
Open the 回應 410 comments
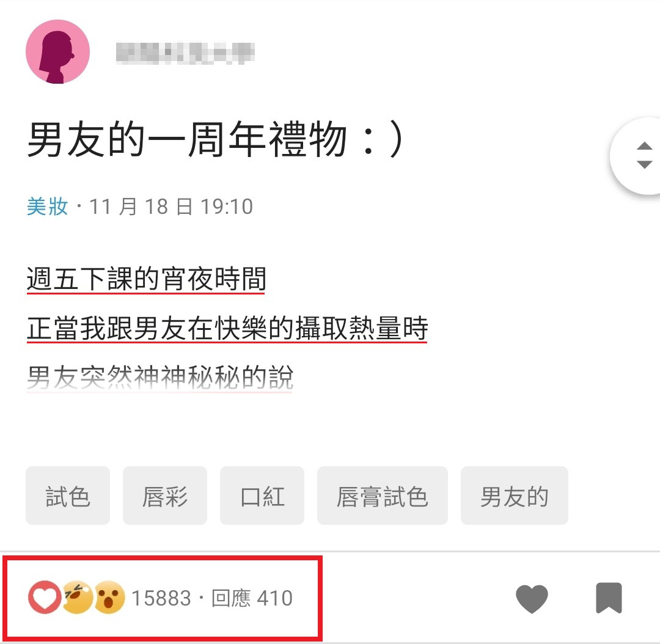coord(252,598)
